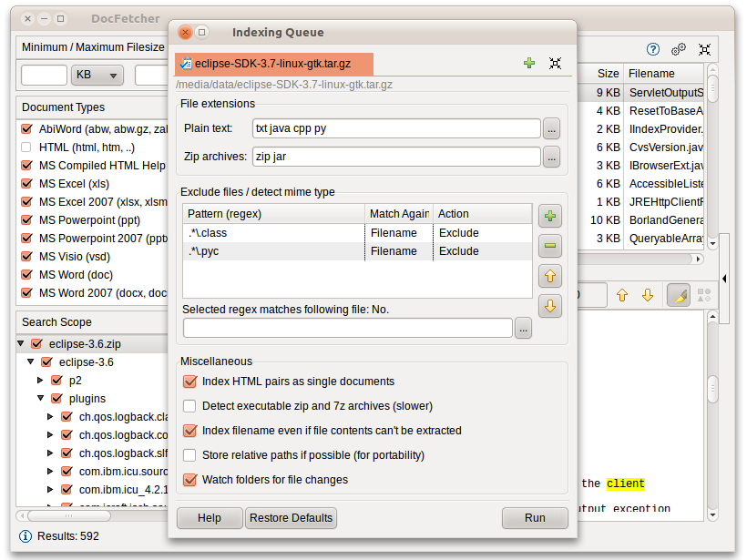This screenshot has width=747, height=560.
Task: Click the green plus icon to add indexing task
Action: click(529, 64)
